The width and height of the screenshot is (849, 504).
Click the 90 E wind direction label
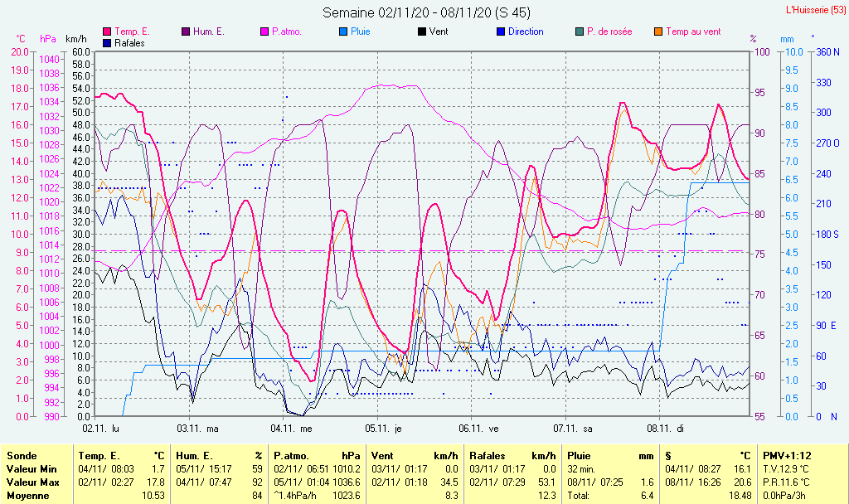click(827, 325)
